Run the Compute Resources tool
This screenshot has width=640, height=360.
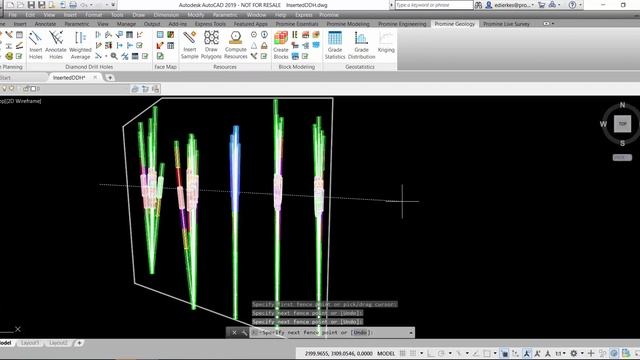[x=236, y=45]
